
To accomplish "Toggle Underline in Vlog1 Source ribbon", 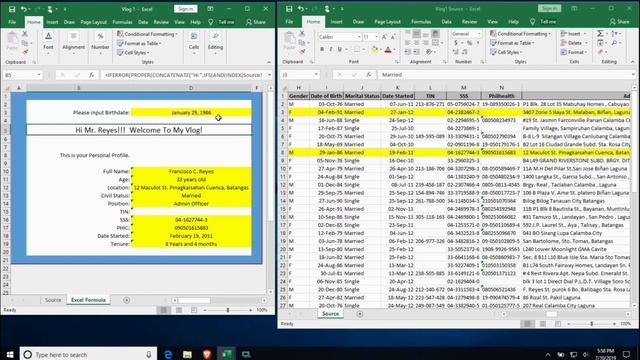I will 340,49.
